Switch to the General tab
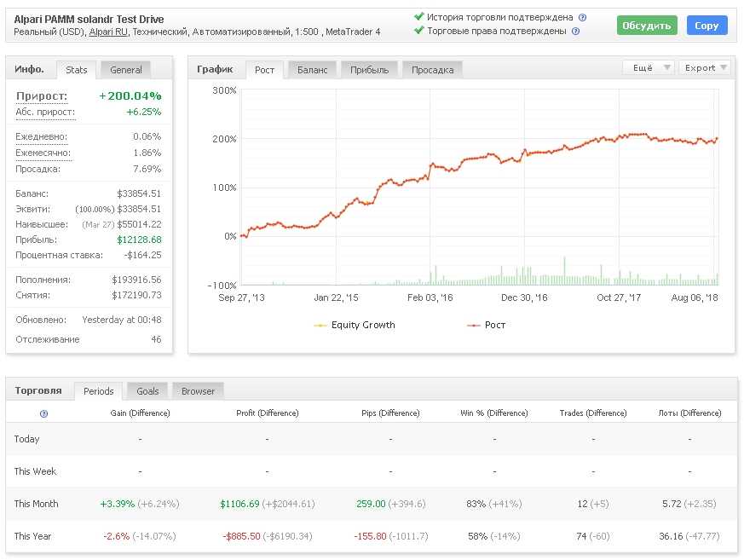This screenshot has width=744, height=560. 125,70
